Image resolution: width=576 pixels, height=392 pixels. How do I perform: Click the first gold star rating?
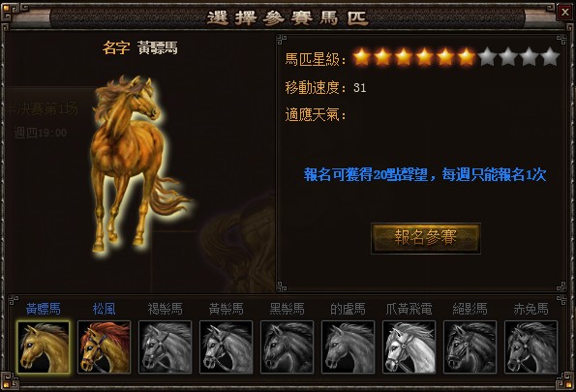[361, 57]
